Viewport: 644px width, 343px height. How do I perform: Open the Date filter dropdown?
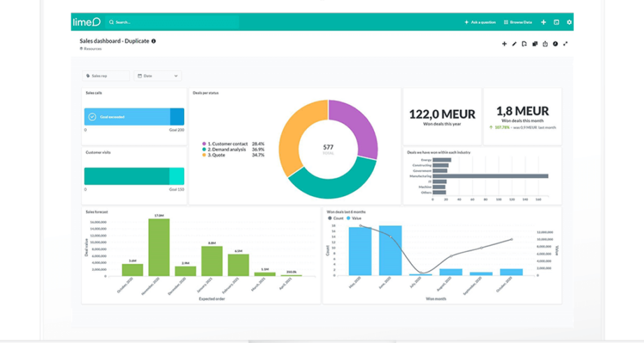tap(158, 76)
